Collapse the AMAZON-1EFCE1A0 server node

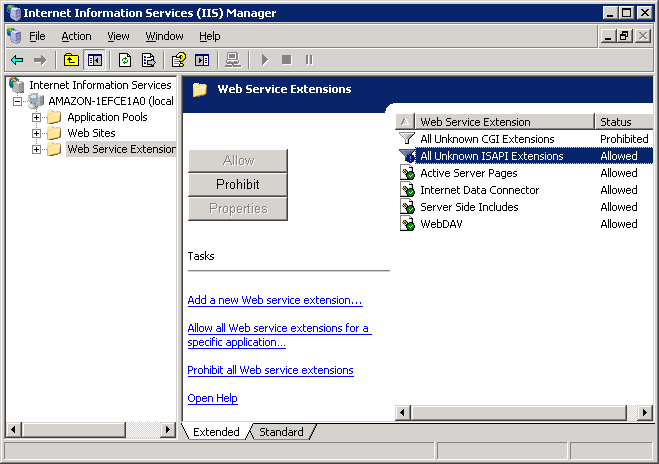[x=17, y=101]
